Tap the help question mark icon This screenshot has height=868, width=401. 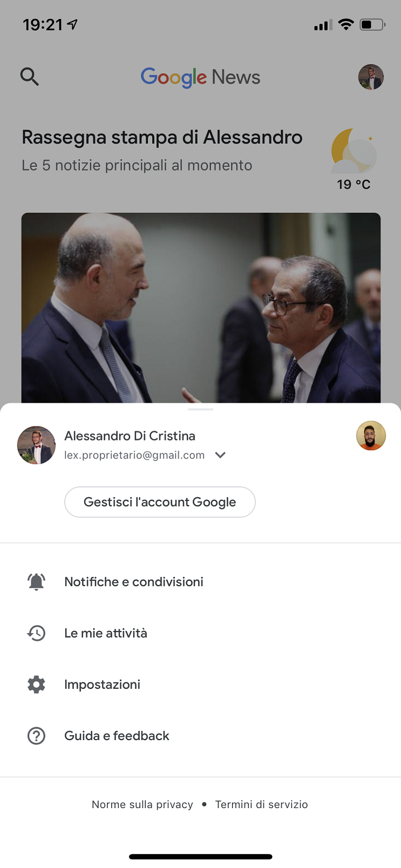pyautogui.click(x=36, y=736)
